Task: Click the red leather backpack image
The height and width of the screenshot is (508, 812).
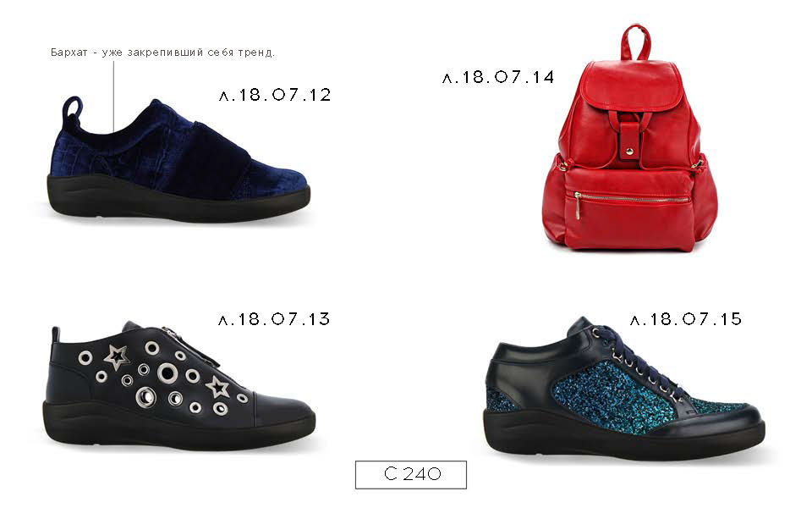Action: click(x=629, y=138)
